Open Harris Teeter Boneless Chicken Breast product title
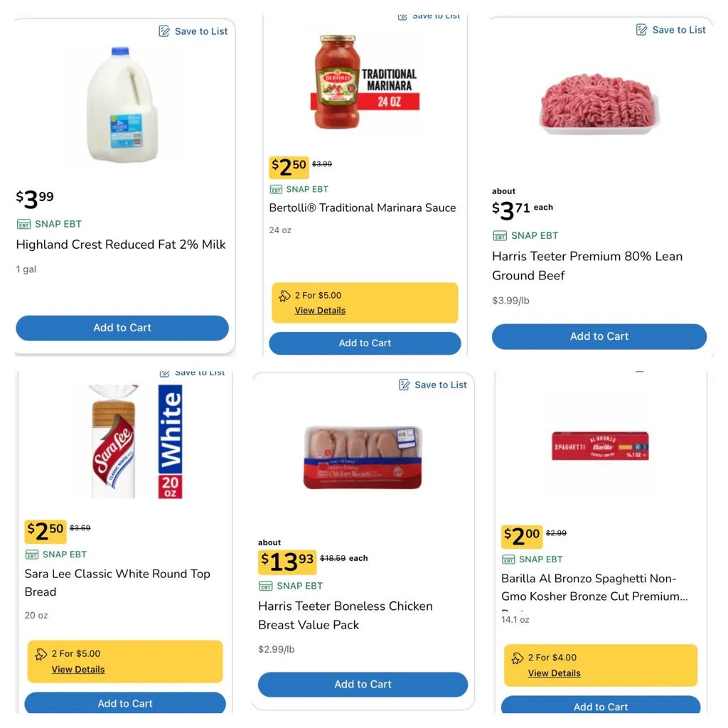 (346, 616)
